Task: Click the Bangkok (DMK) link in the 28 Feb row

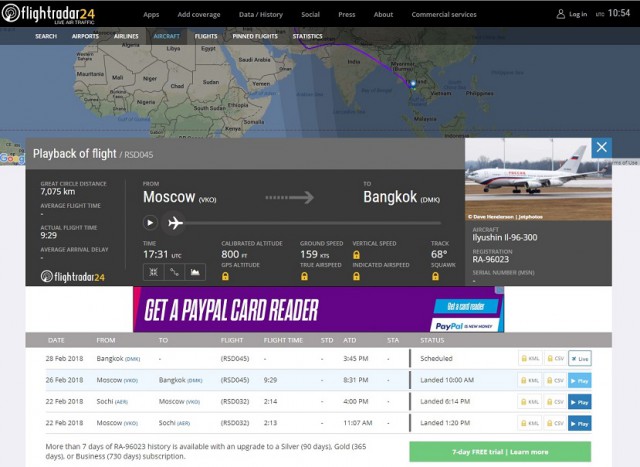Action: 118,358
